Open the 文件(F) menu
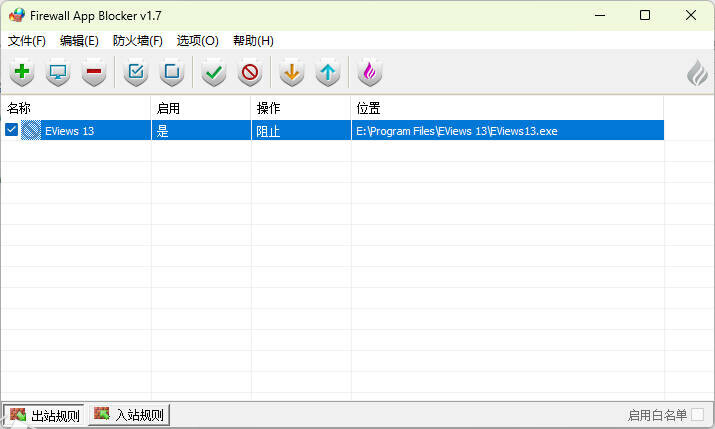This screenshot has width=715, height=429. (27, 41)
